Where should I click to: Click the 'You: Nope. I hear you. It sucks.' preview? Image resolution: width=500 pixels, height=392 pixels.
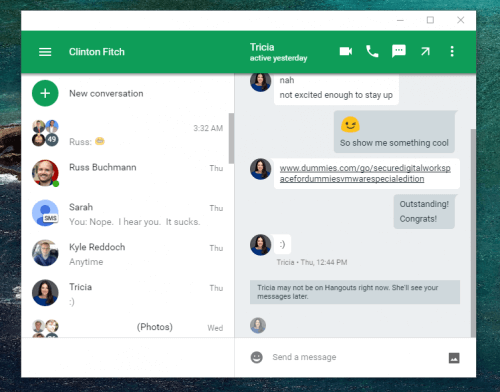135,222
